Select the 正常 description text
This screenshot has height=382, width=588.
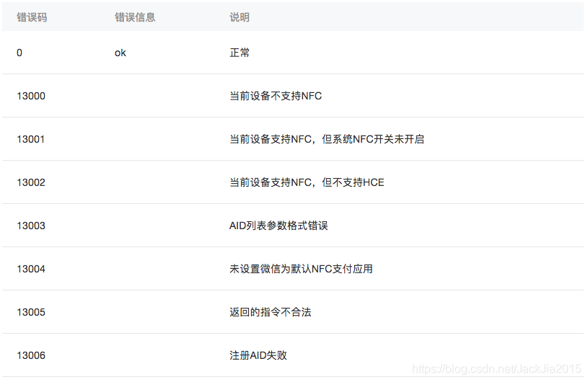pos(240,53)
